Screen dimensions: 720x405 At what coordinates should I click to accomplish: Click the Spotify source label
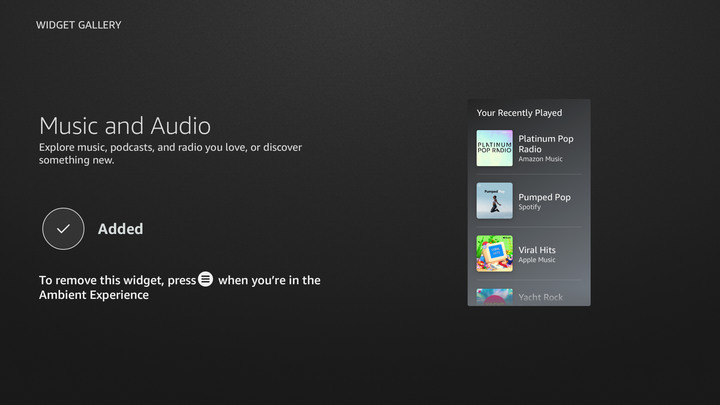point(529,207)
